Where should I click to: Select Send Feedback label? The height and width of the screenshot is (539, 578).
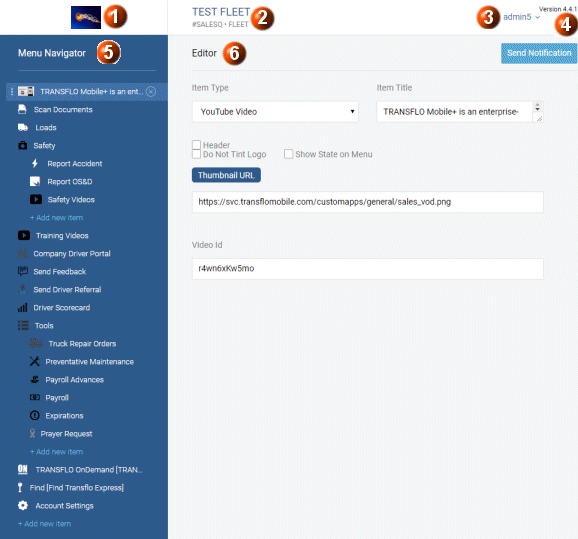coord(59,272)
